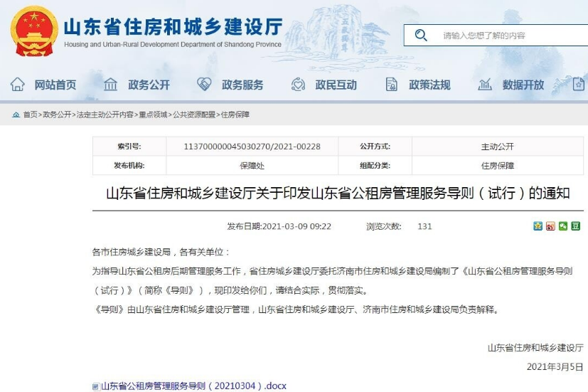This screenshot has height=392, width=588.
Task: Open 住房保障 breadcrumb link
Action: click(x=235, y=115)
